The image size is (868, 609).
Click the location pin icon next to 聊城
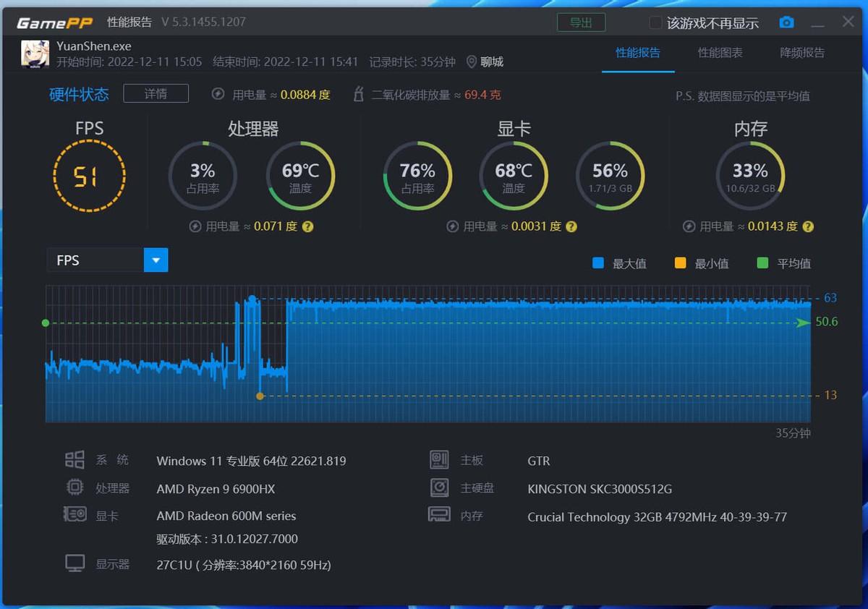pyautogui.click(x=472, y=62)
